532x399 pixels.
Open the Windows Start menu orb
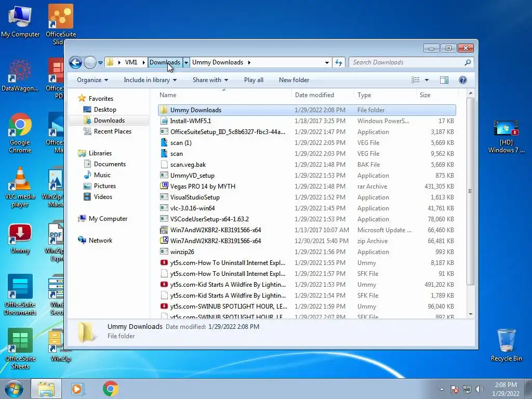(14, 389)
